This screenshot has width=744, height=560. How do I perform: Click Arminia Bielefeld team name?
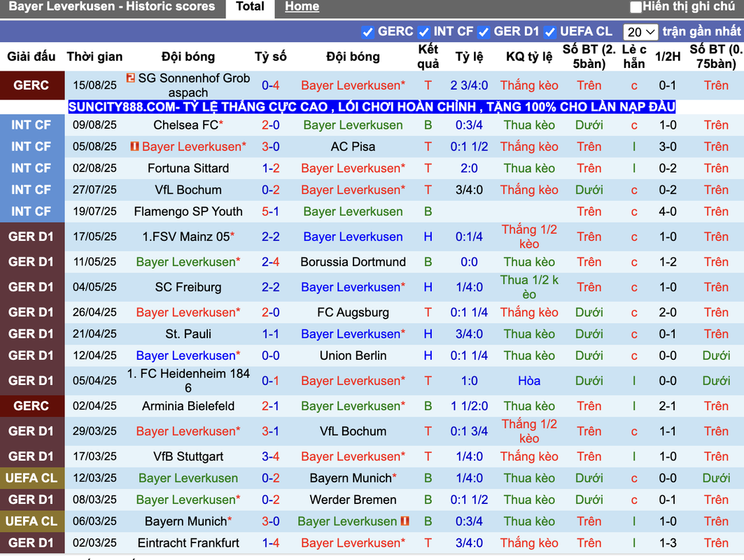point(188,406)
